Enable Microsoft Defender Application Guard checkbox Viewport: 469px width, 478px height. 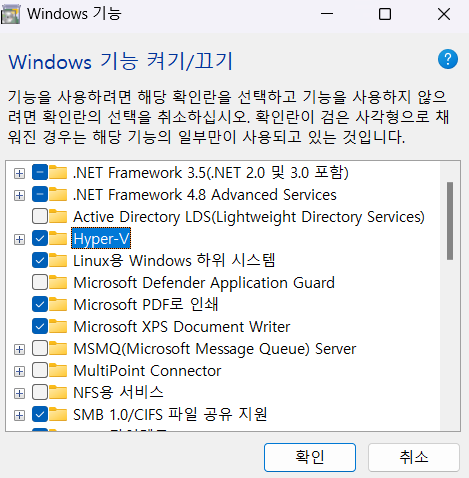pos(40,283)
